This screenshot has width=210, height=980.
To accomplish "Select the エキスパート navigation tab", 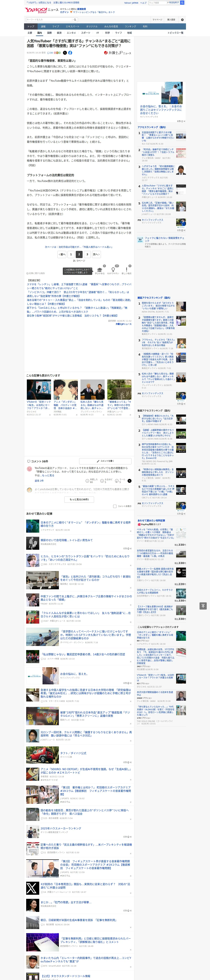I will click(72, 27).
